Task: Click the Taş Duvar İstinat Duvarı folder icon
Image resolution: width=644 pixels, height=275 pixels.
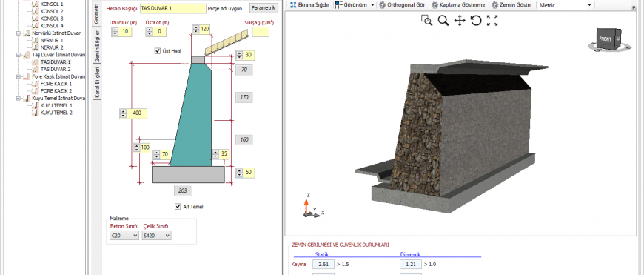Action: (x=27, y=55)
